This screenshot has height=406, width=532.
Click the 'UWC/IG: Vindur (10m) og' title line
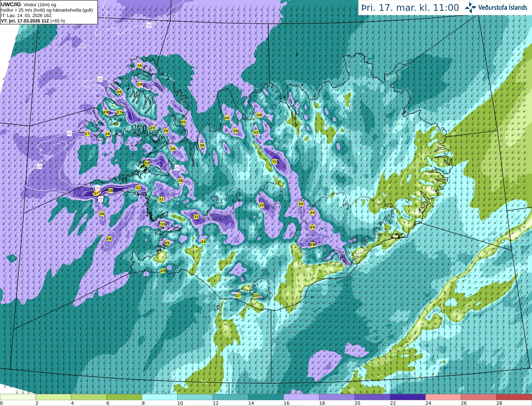[28, 5]
